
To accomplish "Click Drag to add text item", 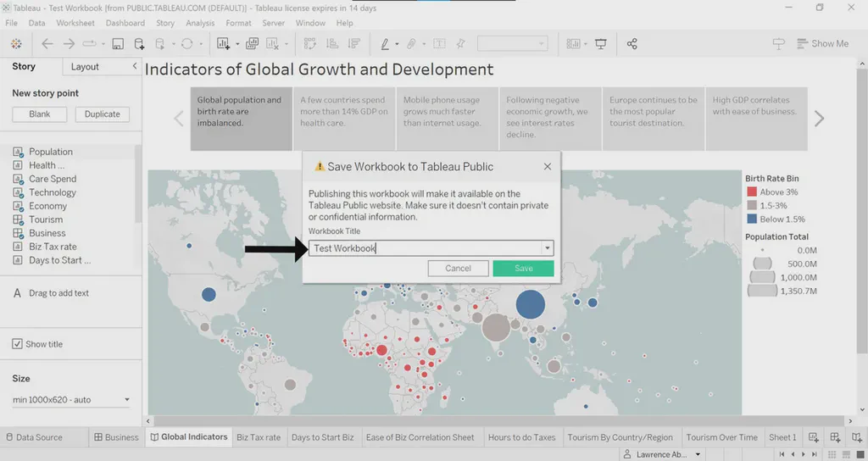I will coord(51,293).
